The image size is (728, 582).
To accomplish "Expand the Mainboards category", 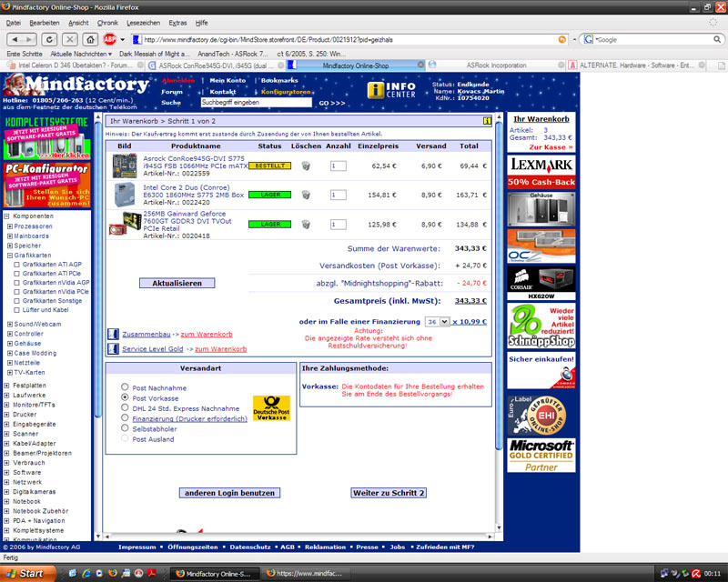I will (x=10, y=236).
